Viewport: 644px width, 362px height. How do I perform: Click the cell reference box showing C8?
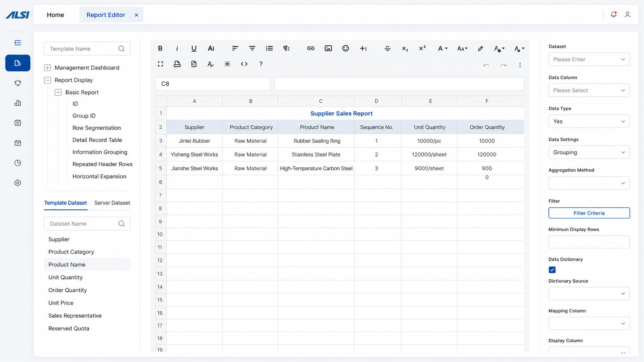pos(213,84)
